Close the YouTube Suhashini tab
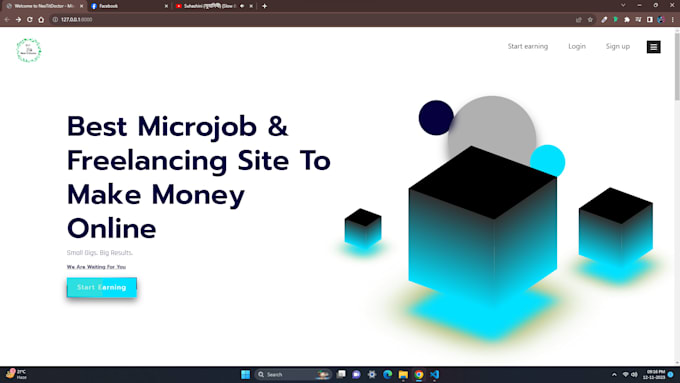The width and height of the screenshot is (680, 383). tap(251, 6)
